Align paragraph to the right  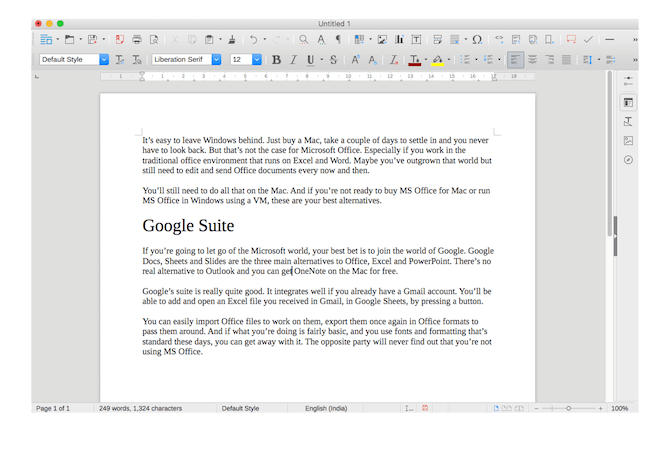(550, 60)
